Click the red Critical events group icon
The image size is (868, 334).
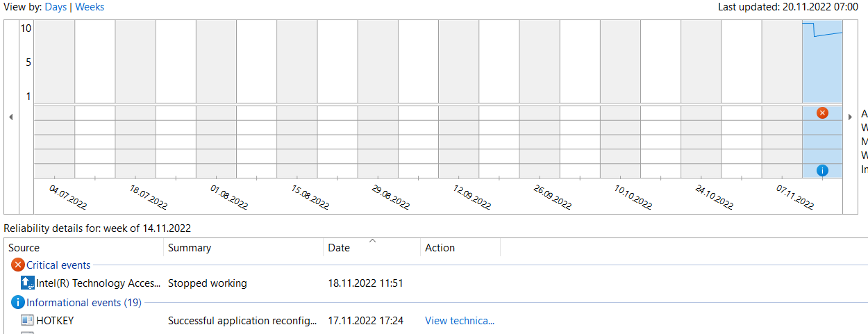[x=18, y=265]
